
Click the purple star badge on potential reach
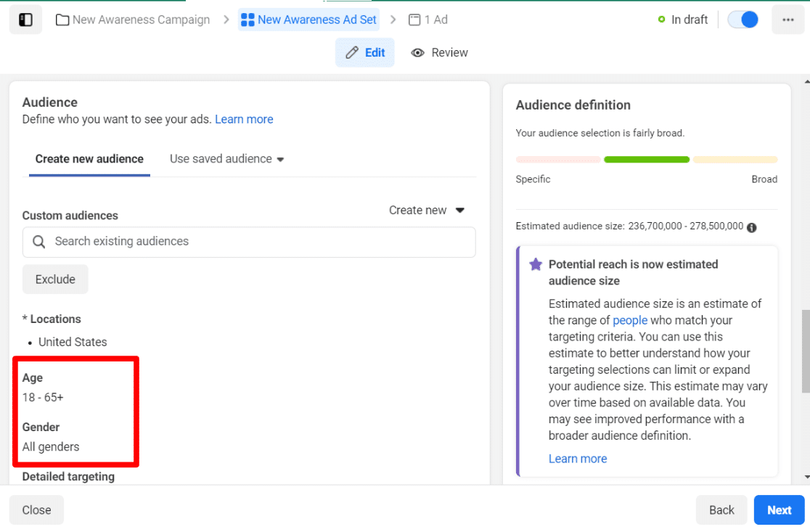(535, 264)
